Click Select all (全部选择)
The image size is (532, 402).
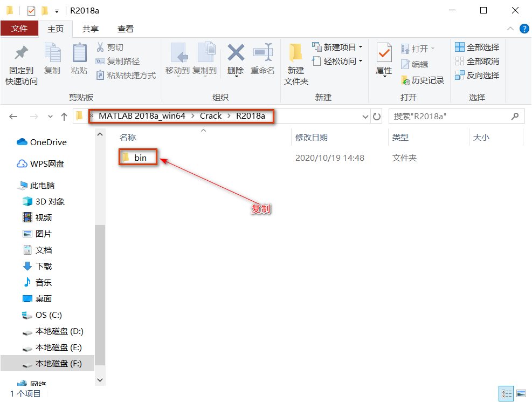pos(477,47)
